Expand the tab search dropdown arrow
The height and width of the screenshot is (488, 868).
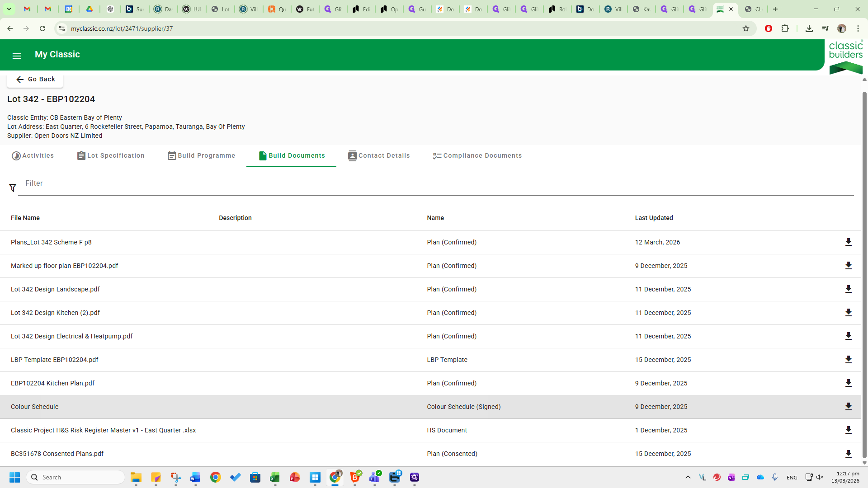click(9, 9)
